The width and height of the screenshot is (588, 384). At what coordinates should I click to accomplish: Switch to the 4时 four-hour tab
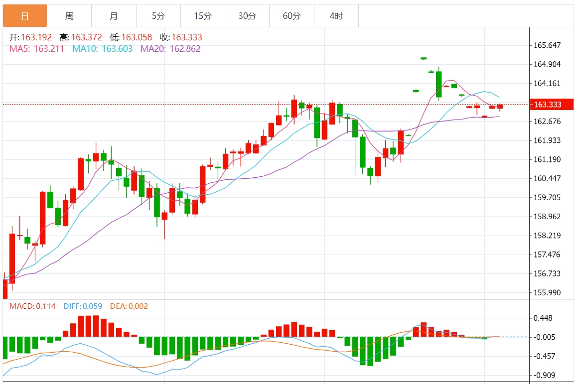click(336, 16)
